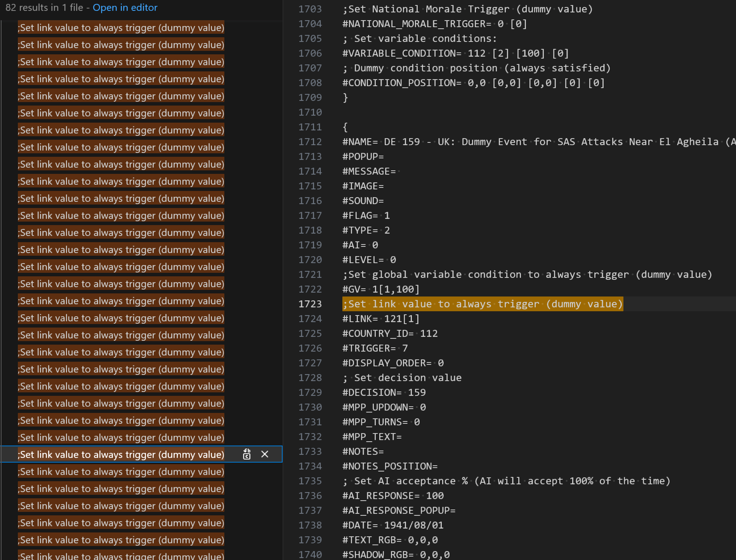The height and width of the screenshot is (560, 736).
Task: Click the Replace icon on the selected search result
Action: pyautogui.click(x=247, y=454)
